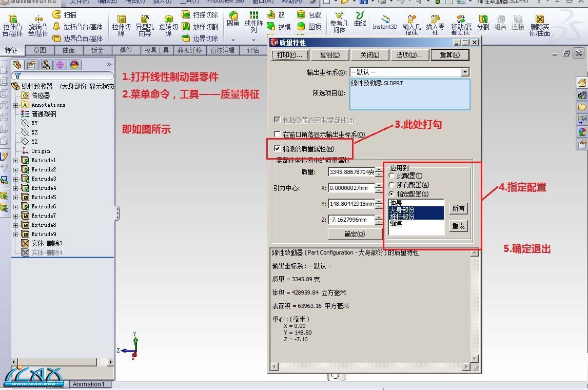The image size is (588, 390).
Task: Click the 重设 reset button
Action: (458, 226)
